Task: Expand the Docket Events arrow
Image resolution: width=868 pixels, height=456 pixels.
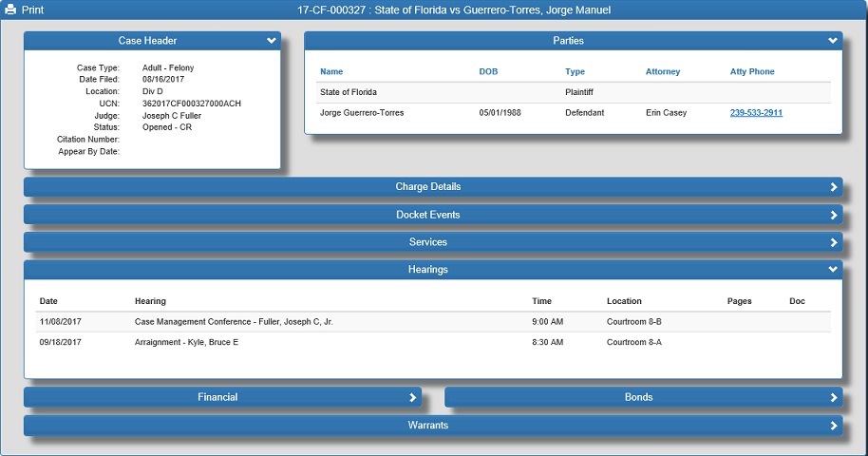Action: 834,215
